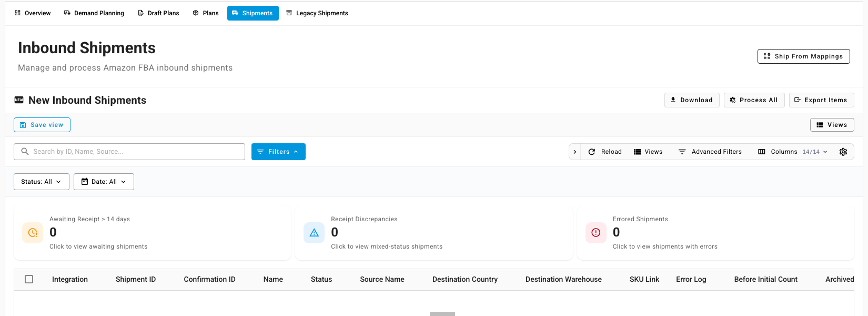Sort by Source Name column
The height and width of the screenshot is (316, 868).
coord(382,280)
